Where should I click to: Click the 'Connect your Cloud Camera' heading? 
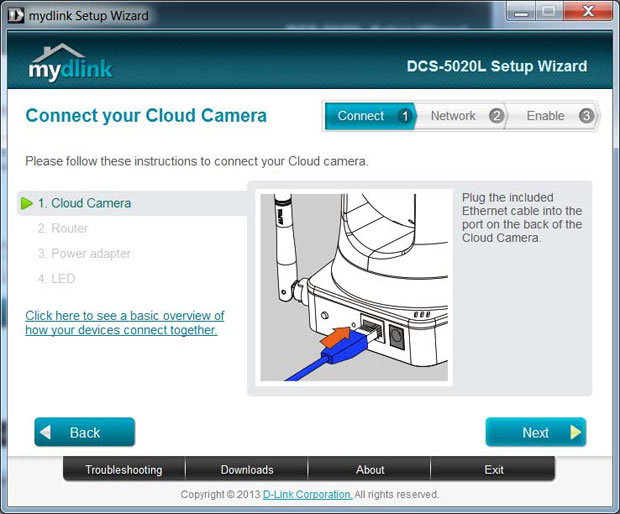coord(146,116)
